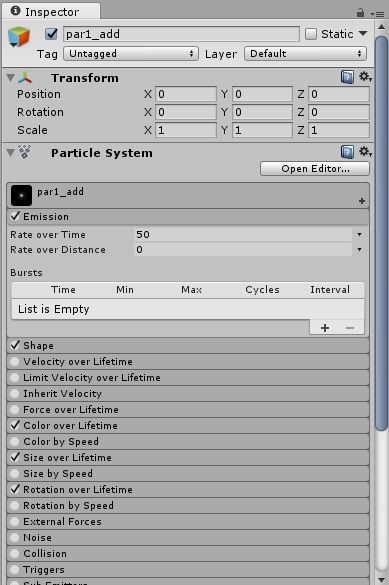389x585 pixels.
Task: Open the Tag dropdown showing Untagged
Action: pos(131,54)
